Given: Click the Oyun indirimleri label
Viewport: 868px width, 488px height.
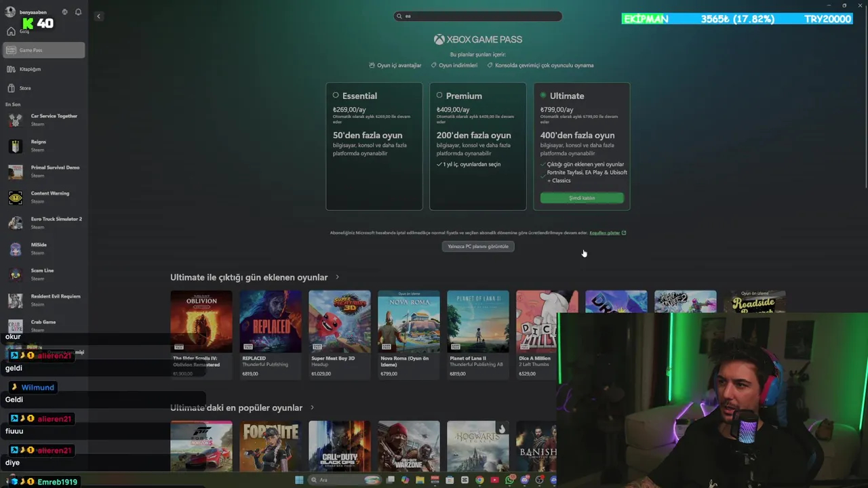Looking at the screenshot, I should click(x=454, y=65).
